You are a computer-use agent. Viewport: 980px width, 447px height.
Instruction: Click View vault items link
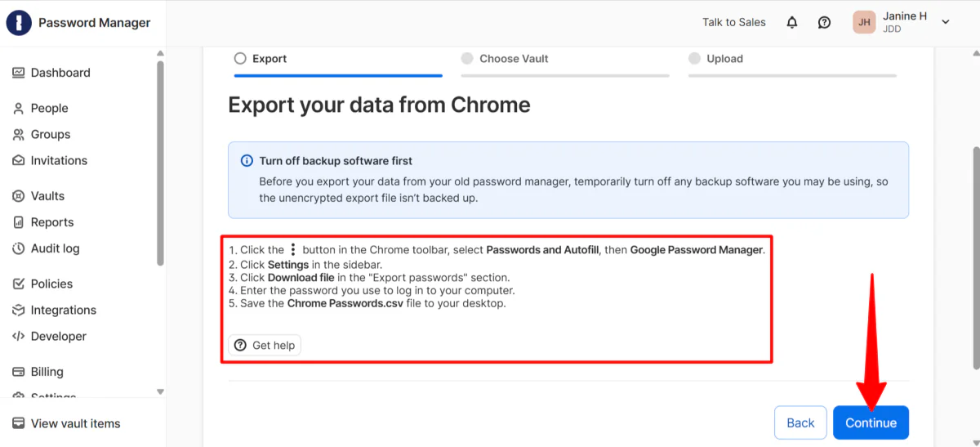(75, 423)
